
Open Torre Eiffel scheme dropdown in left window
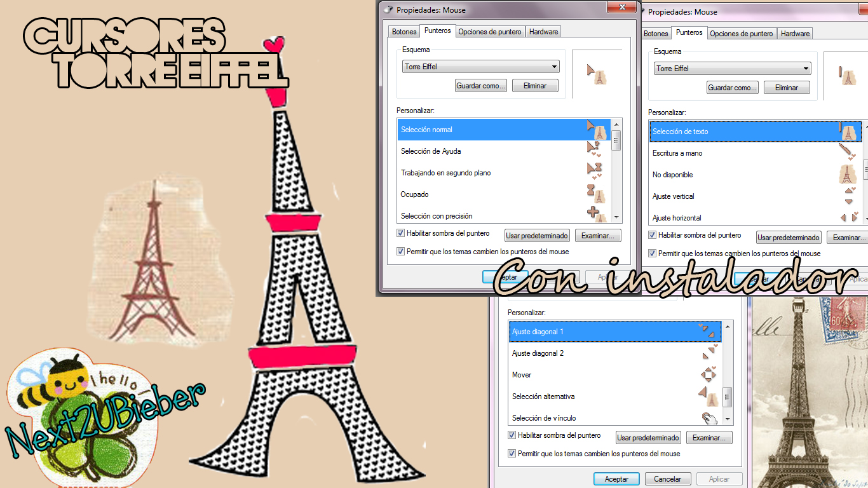(481, 67)
